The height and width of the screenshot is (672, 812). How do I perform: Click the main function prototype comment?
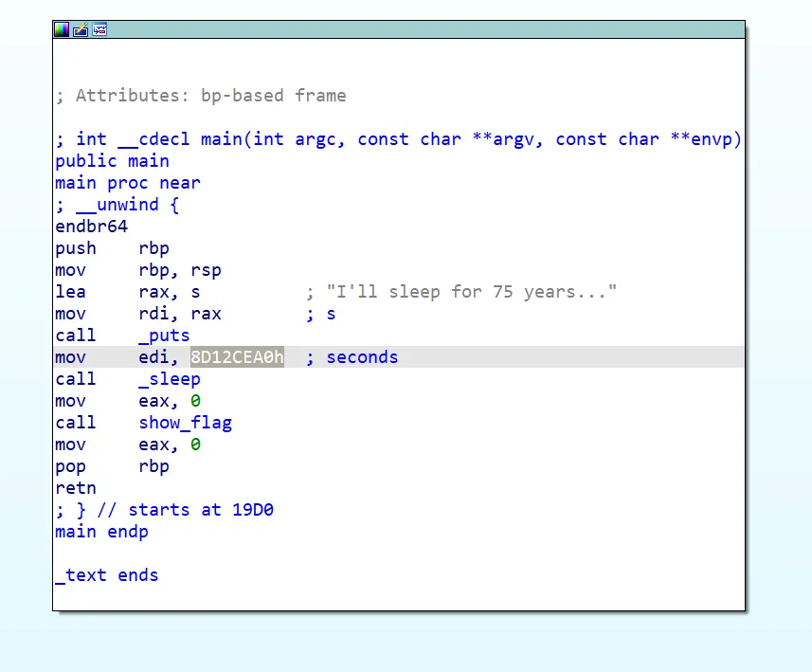398,139
